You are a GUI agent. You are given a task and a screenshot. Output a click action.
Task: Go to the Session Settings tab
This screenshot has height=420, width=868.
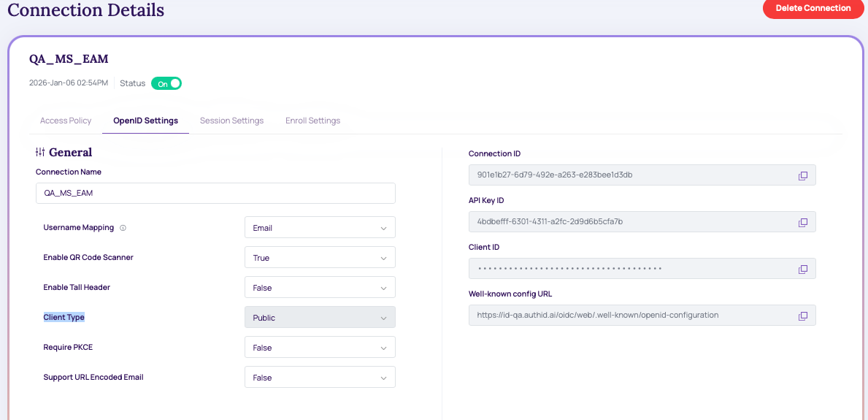pos(231,121)
